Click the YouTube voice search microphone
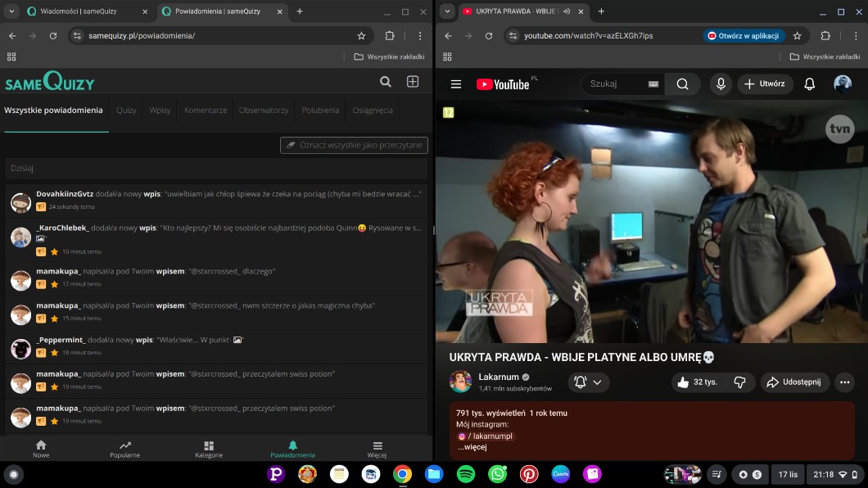 (721, 84)
